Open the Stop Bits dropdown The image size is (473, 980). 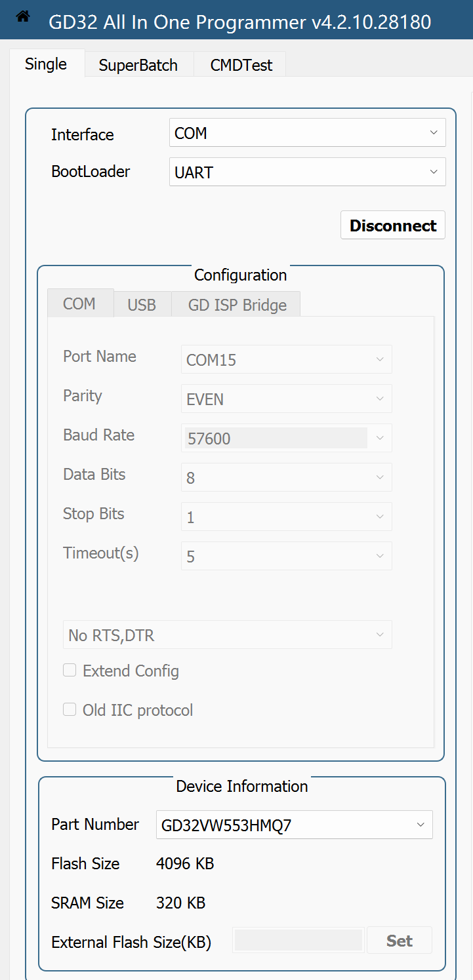287,517
